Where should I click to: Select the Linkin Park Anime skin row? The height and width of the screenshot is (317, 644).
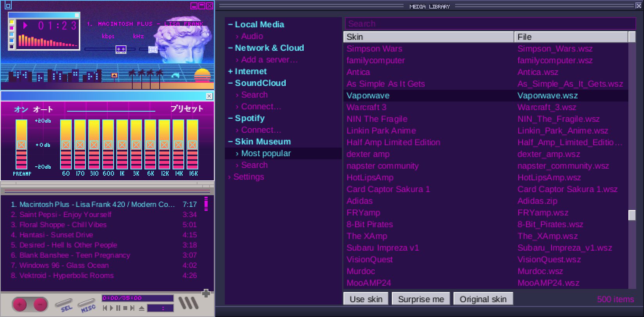pyautogui.click(x=486, y=131)
